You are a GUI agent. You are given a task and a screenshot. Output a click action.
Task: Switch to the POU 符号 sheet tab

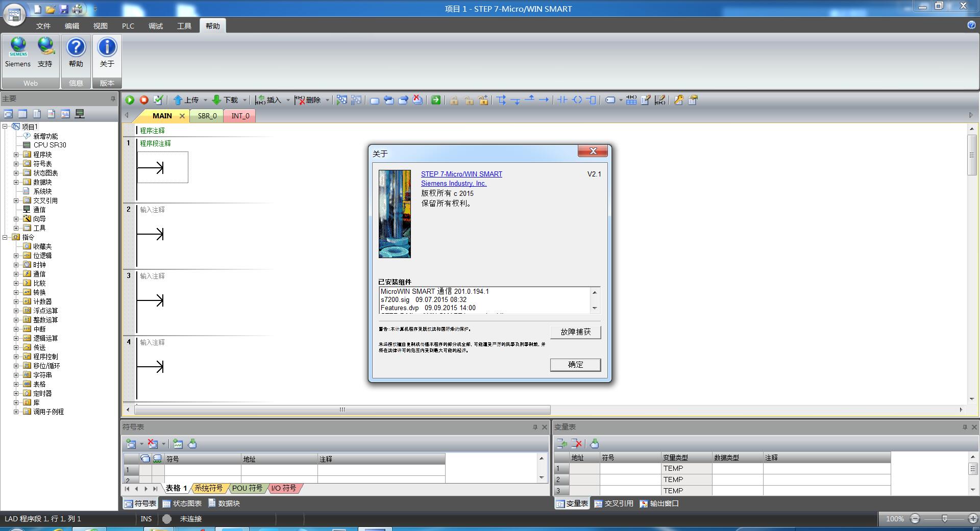pyautogui.click(x=247, y=488)
